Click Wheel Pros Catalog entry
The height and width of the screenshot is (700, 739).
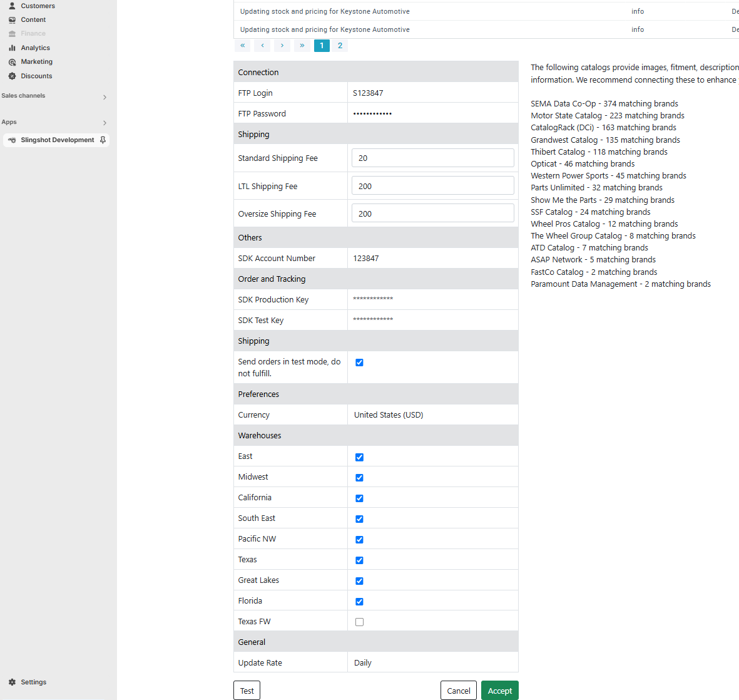tap(604, 224)
